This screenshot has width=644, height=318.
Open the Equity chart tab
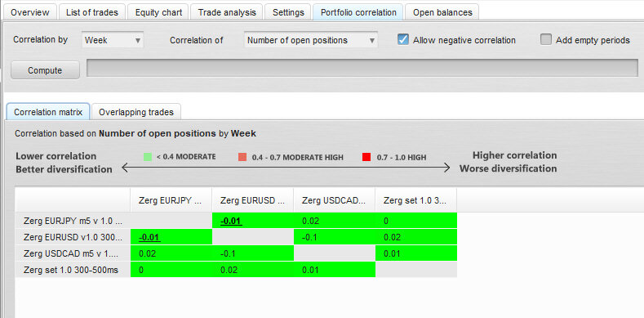coord(158,12)
